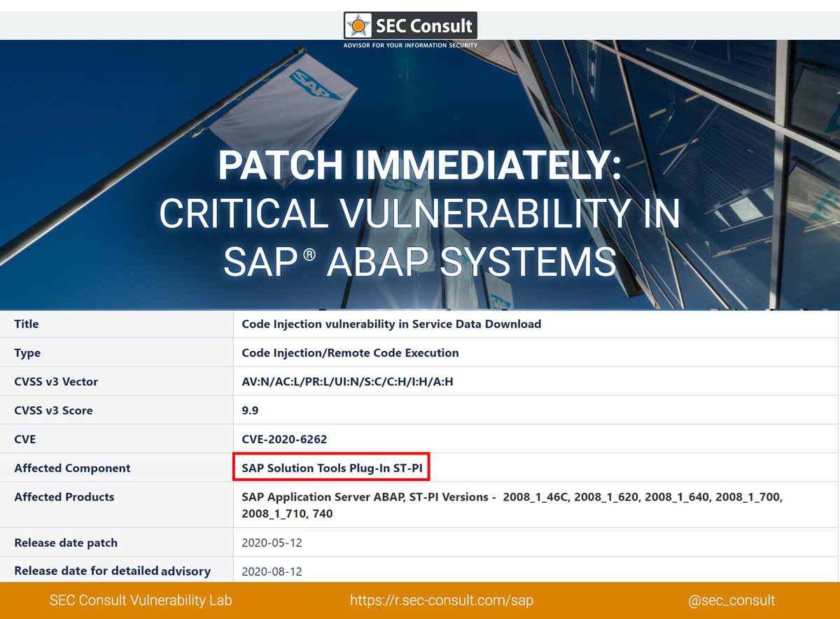Select the 'Type' row label
The width and height of the screenshot is (840, 619).
pyautogui.click(x=27, y=353)
